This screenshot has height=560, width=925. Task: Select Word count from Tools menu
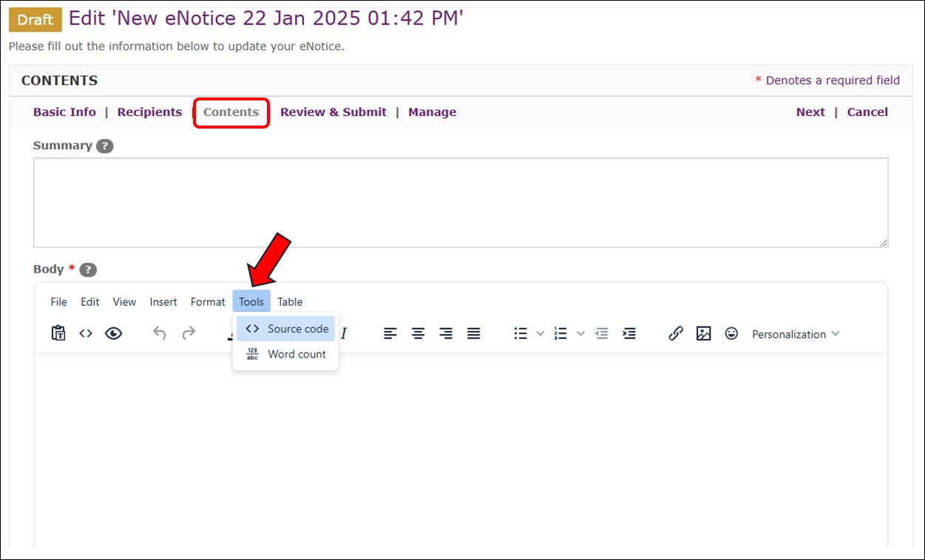pyautogui.click(x=286, y=354)
